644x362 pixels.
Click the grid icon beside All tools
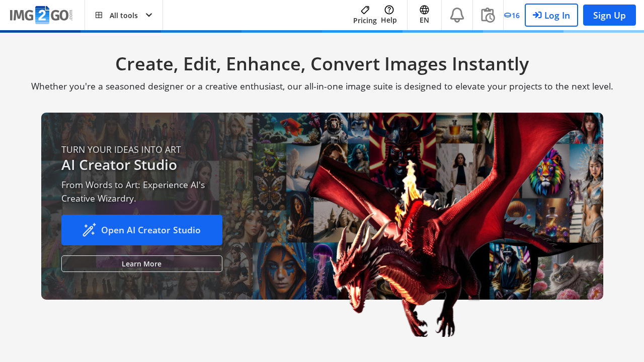pyautogui.click(x=100, y=15)
